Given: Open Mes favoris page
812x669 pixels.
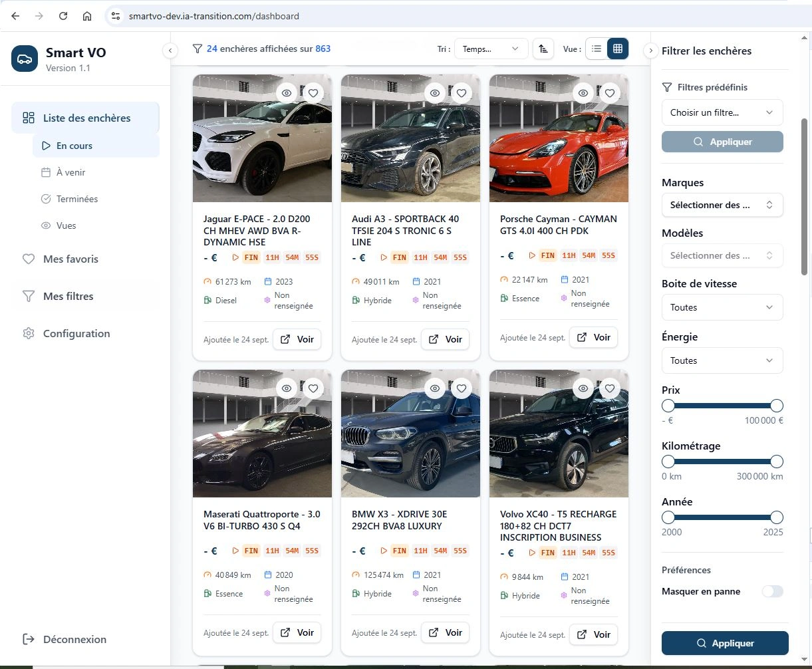Looking at the screenshot, I should coord(85,259).
